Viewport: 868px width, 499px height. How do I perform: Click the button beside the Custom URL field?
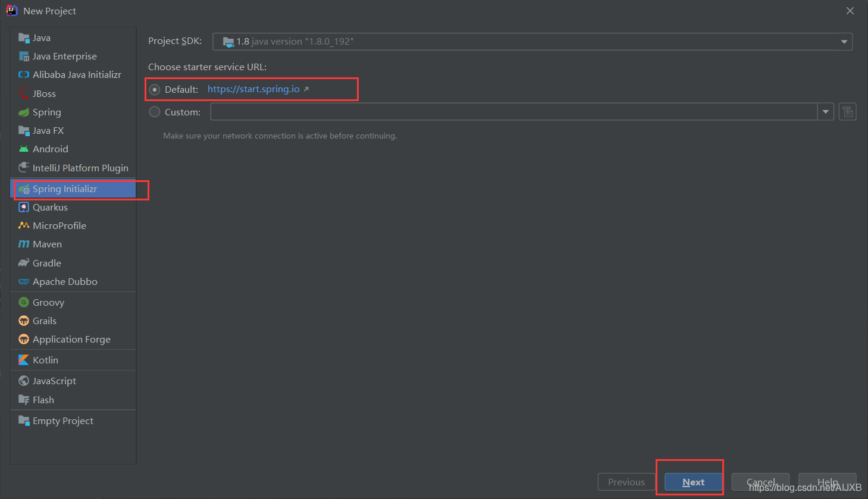[848, 112]
